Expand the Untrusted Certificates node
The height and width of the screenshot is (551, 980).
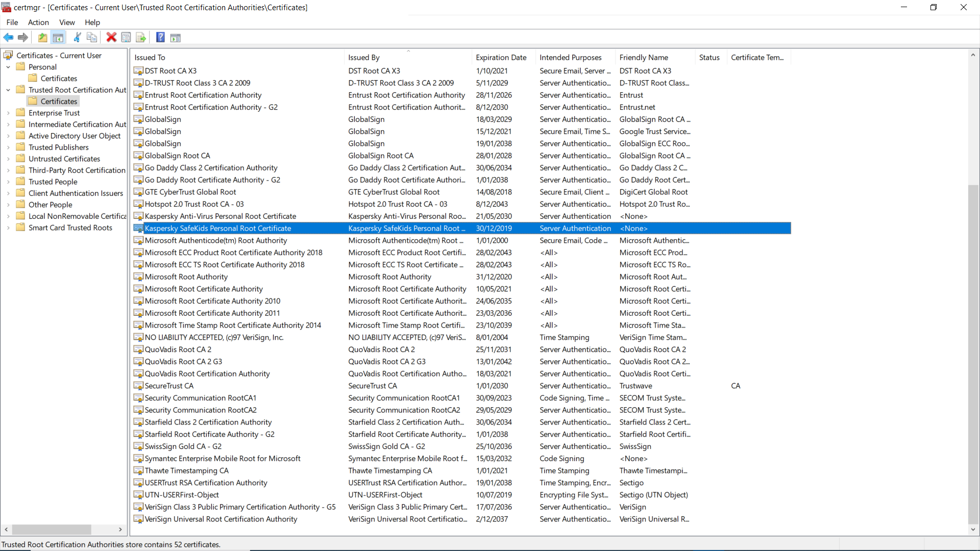coord(8,159)
